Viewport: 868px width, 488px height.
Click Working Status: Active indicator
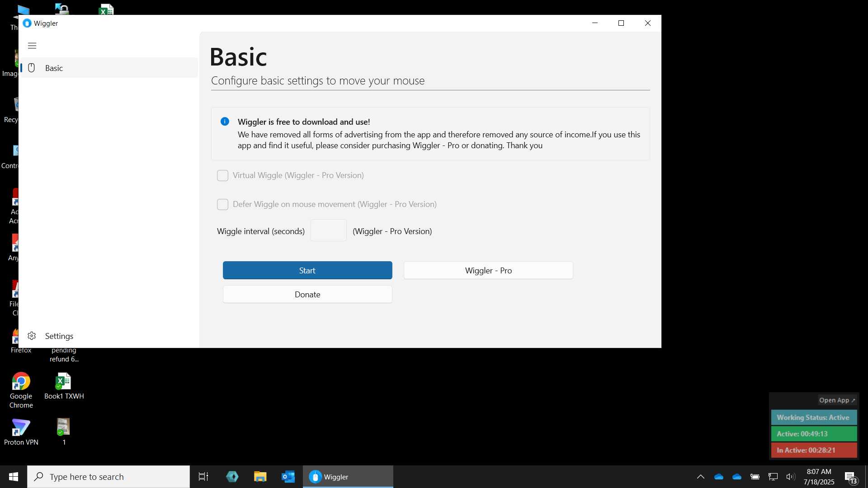coord(814,418)
